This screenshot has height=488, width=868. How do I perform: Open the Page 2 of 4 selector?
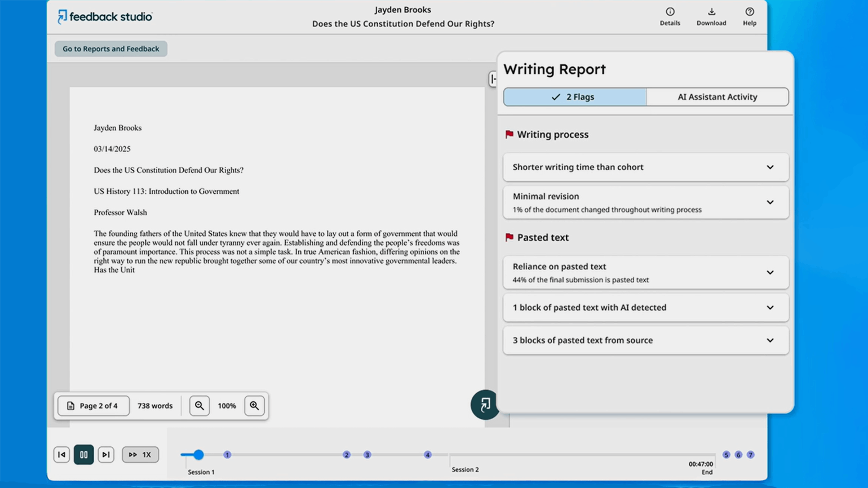click(94, 406)
